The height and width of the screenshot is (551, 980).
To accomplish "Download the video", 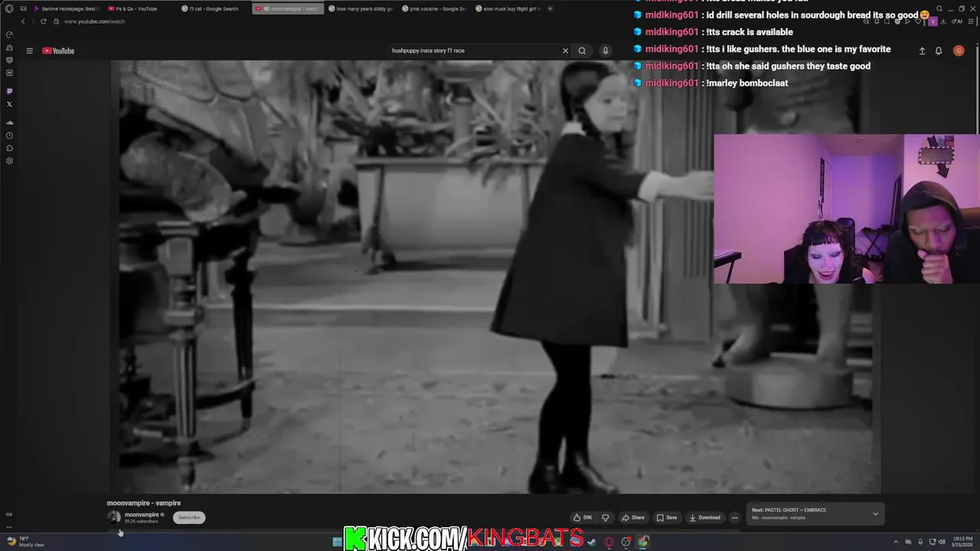I will click(705, 517).
